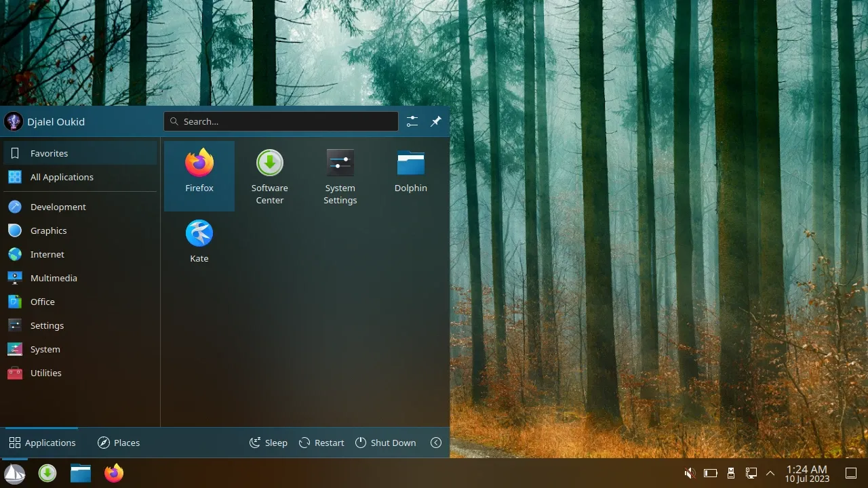This screenshot has height=488, width=868.
Task: Open the Development category
Action: point(80,207)
